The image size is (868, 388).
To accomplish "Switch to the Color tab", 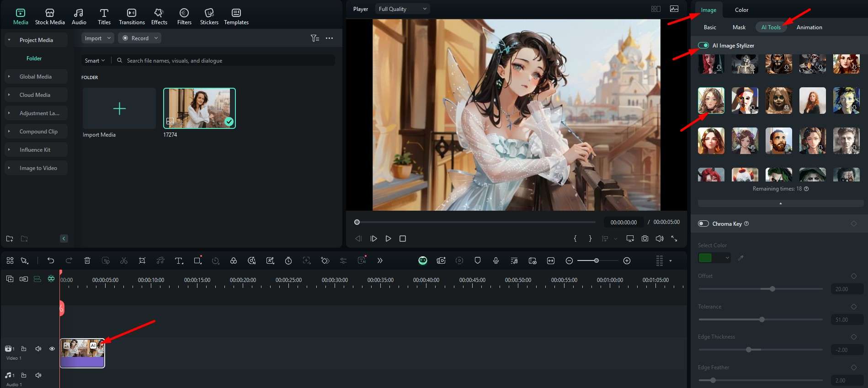I will click(741, 10).
